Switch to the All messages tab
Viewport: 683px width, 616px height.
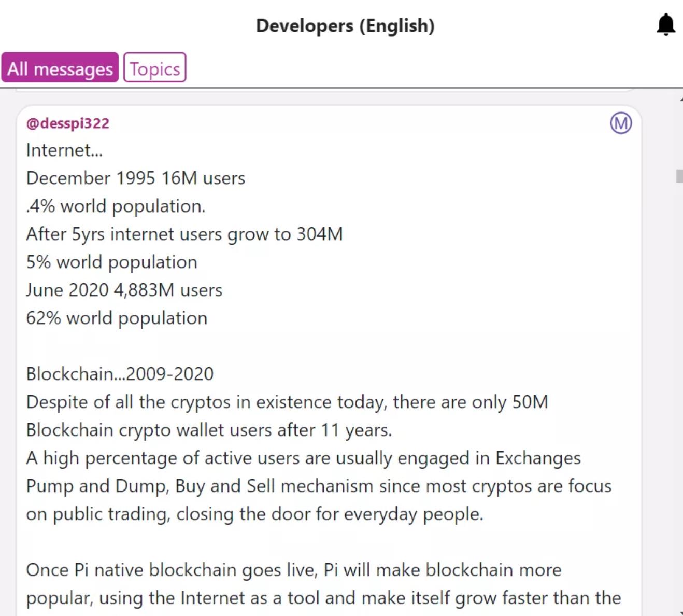pos(60,67)
